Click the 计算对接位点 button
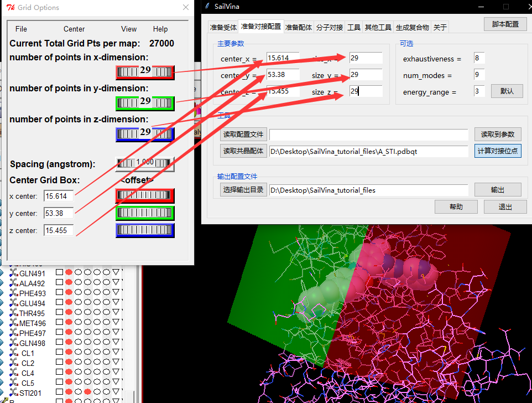532x403 pixels. pyautogui.click(x=498, y=151)
